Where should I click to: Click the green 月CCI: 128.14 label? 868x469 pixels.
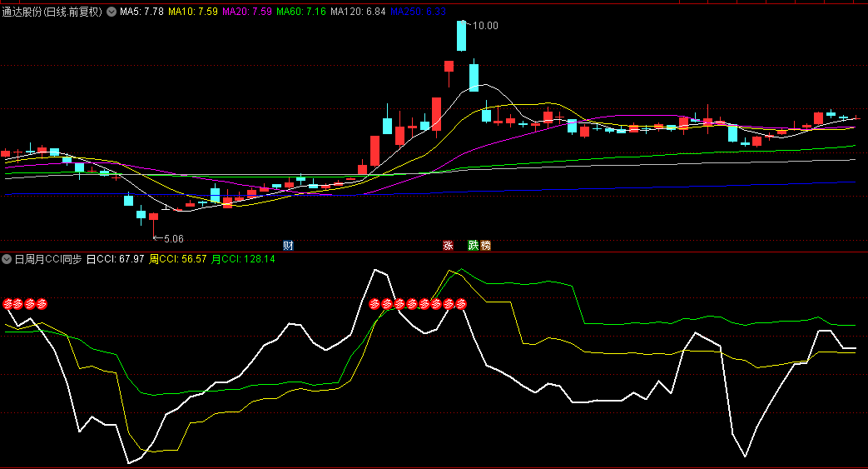click(243, 259)
